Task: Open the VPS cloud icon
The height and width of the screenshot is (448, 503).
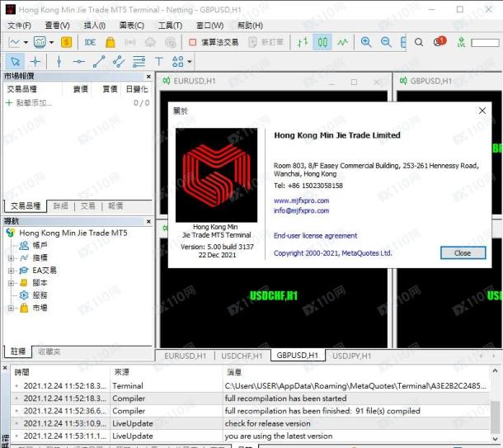Action: (150, 42)
